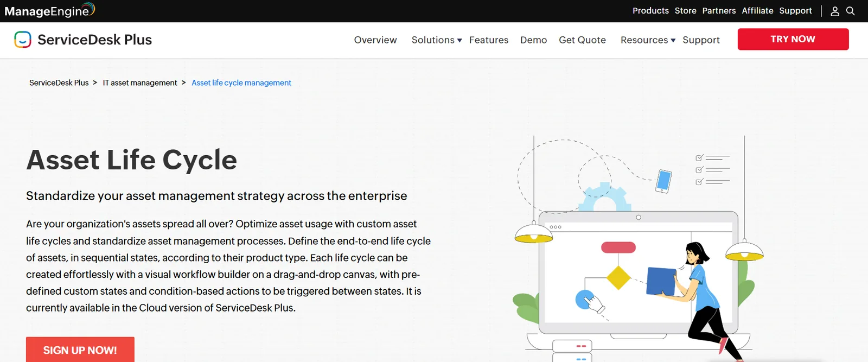Screen dimensions: 868x362
Task: Open Store in the top bar
Action: coord(686,11)
